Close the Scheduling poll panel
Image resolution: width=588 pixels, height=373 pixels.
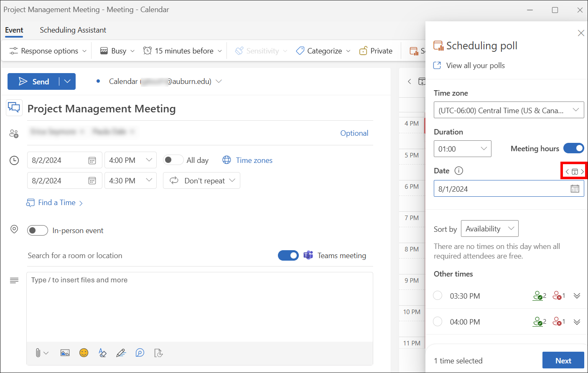(581, 33)
